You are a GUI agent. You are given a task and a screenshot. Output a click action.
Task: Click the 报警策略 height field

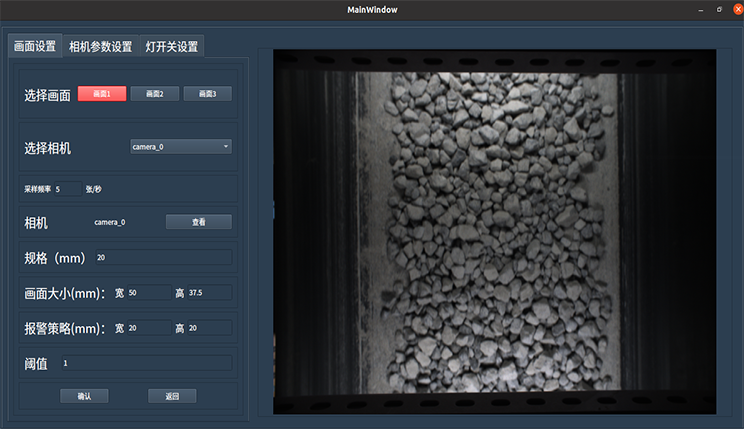pyautogui.click(x=208, y=328)
